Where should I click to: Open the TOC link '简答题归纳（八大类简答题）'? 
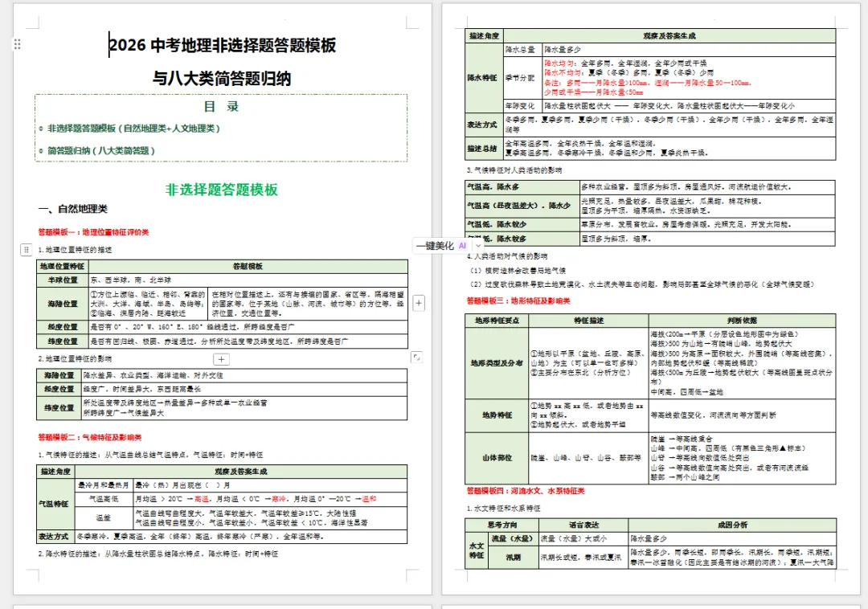pyautogui.click(x=100, y=150)
